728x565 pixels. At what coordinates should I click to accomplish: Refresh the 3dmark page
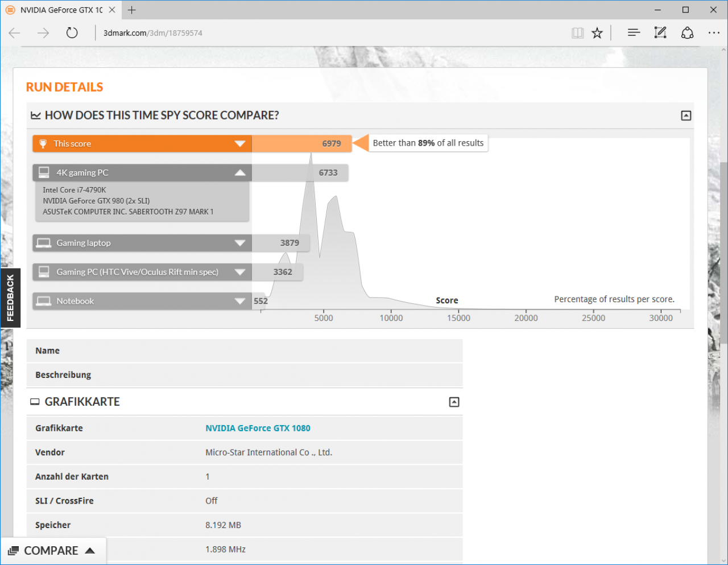click(72, 32)
